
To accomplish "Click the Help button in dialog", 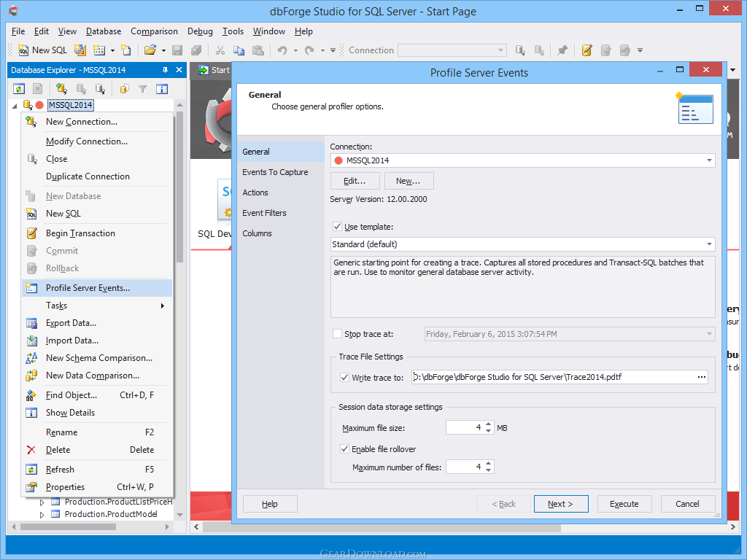I will 270,504.
